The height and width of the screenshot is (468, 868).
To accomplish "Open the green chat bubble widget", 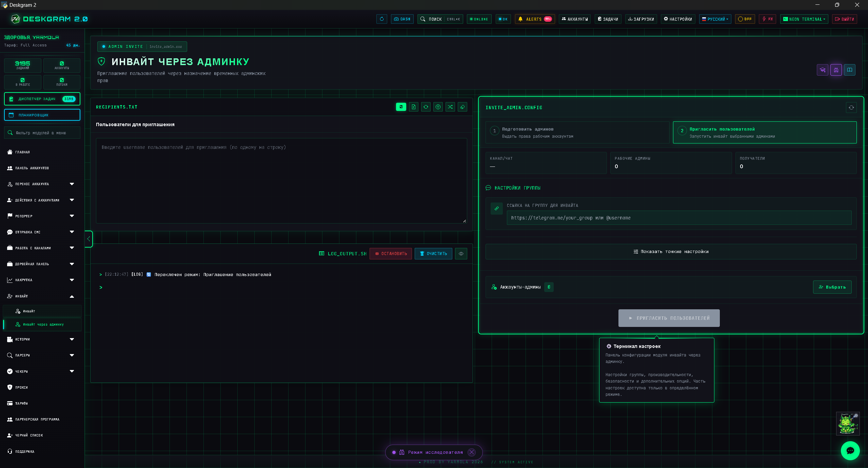I will tap(850, 450).
